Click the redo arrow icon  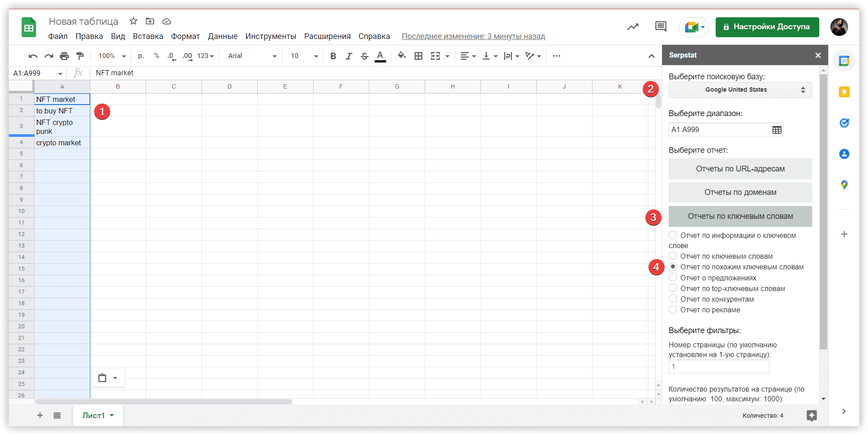(49, 56)
